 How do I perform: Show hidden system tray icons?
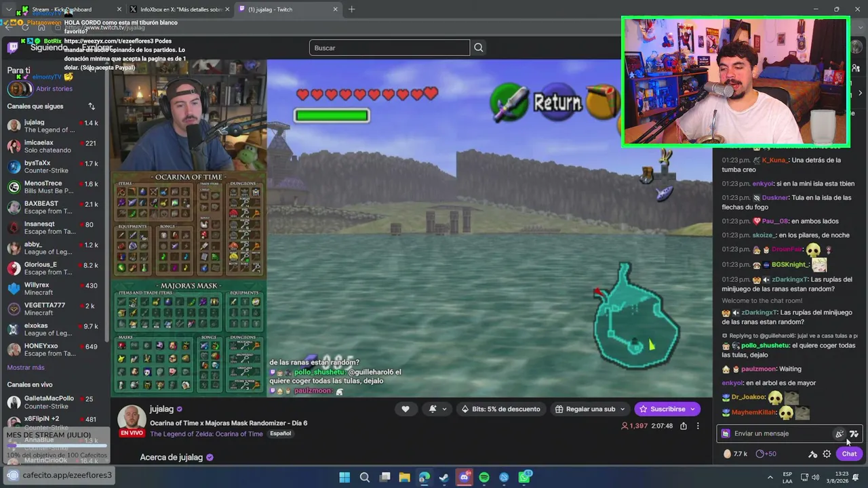pyautogui.click(x=770, y=477)
